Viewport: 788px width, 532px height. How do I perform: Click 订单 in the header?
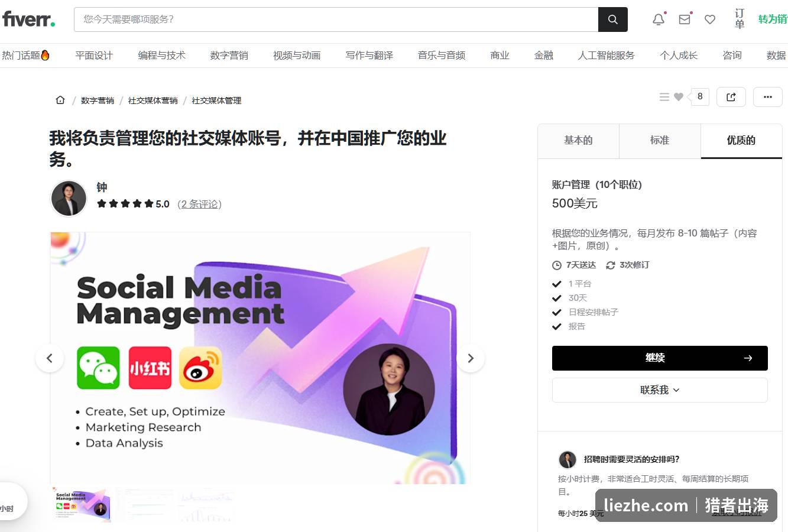(740, 19)
